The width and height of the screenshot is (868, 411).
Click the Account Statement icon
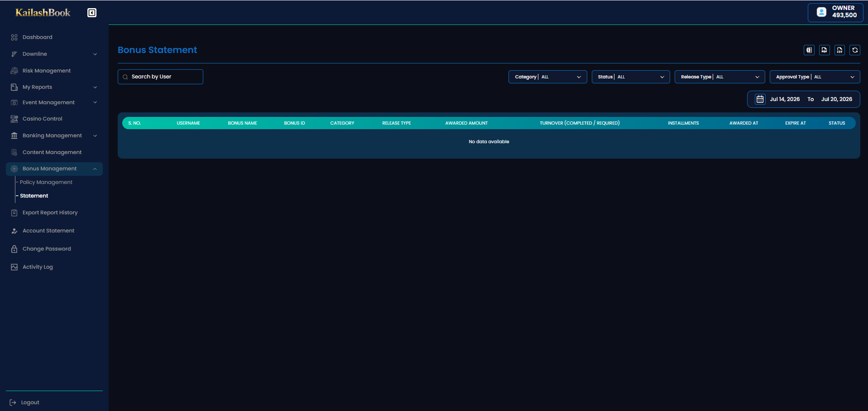click(x=14, y=231)
